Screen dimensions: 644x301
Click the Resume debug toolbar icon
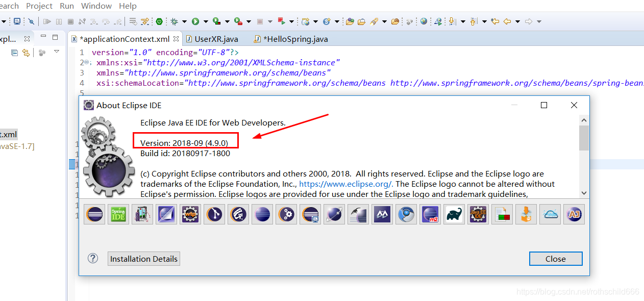click(x=47, y=21)
